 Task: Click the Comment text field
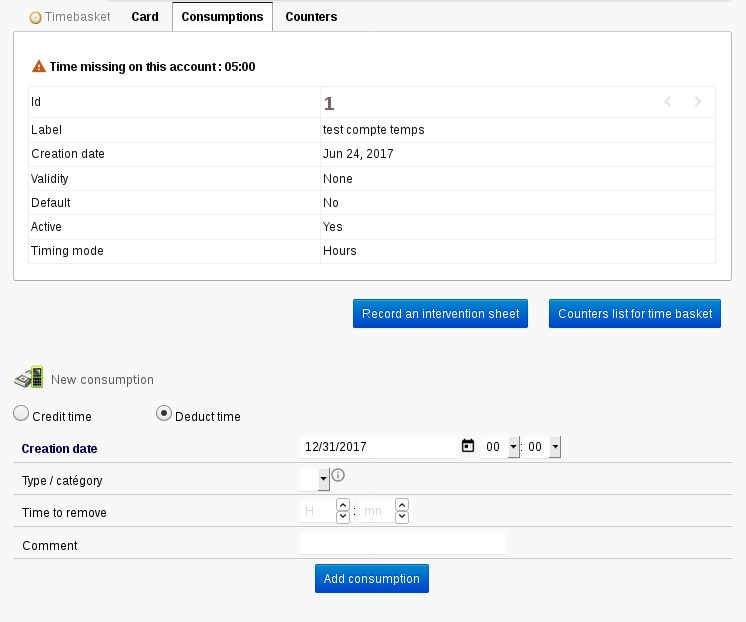(402, 543)
